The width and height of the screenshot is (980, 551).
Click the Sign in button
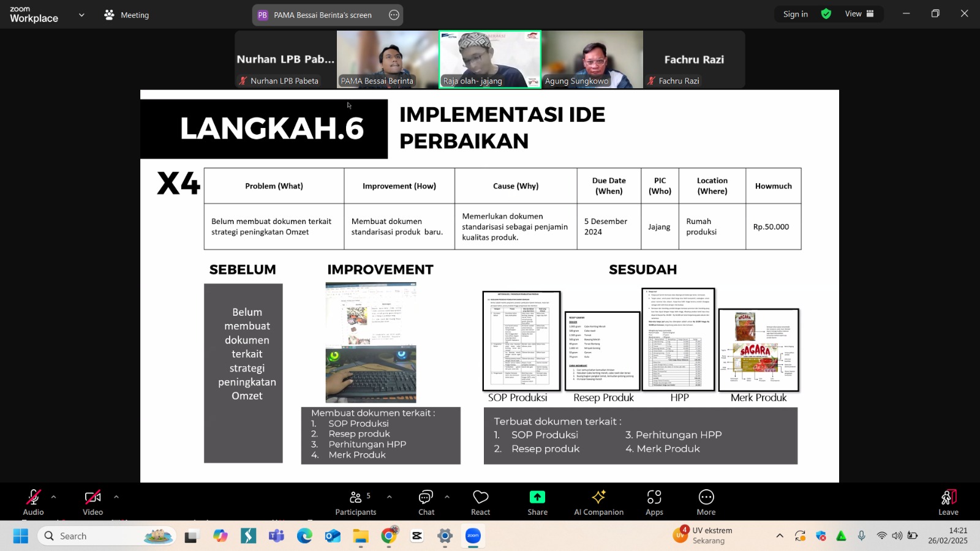coord(795,14)
